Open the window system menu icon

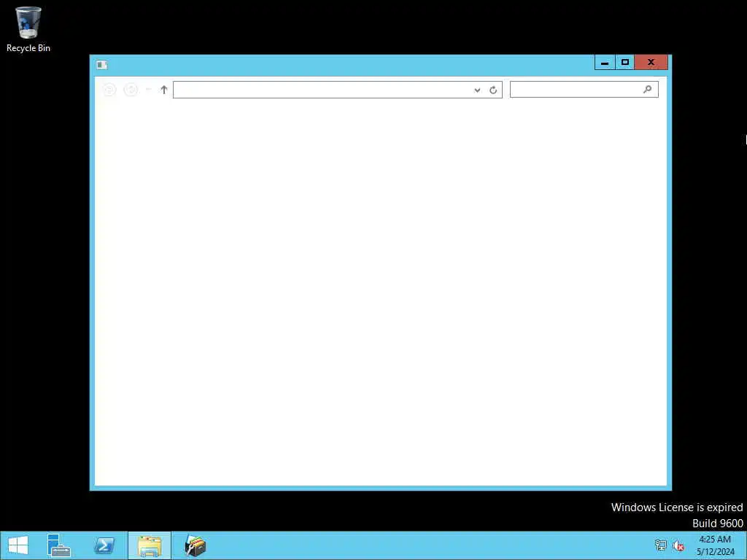(x=101, y=65)
